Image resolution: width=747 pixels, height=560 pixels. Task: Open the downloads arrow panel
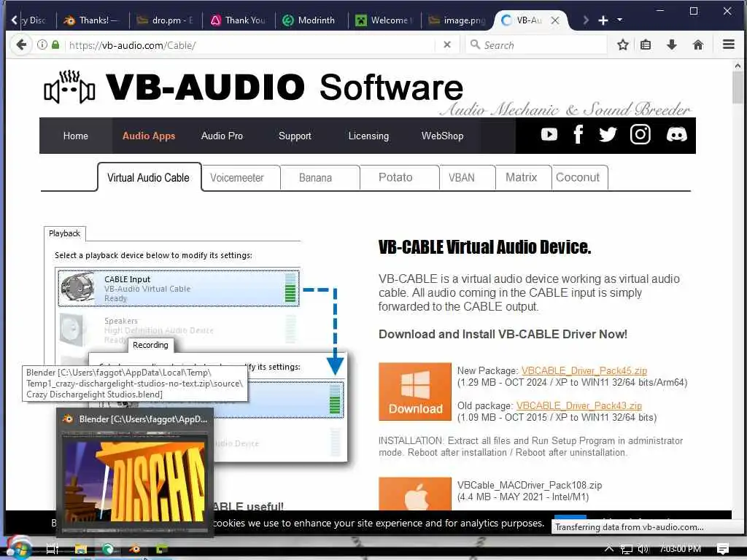pos(672,44)
